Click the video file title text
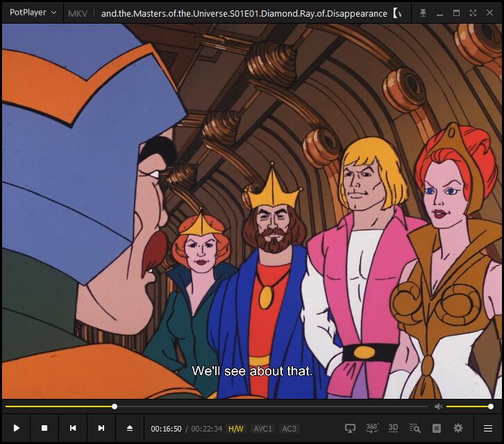Image resolution: width=504 pixels, height=444 pixels. (244, 13)
